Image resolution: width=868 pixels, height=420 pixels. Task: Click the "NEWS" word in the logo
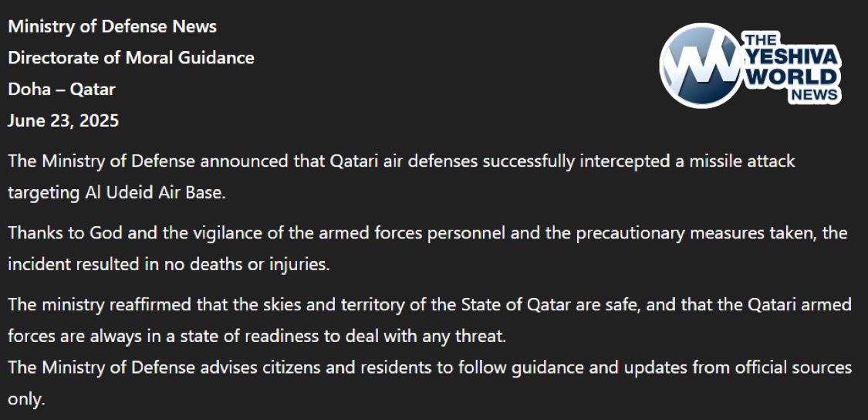click(x=814, y=95)
